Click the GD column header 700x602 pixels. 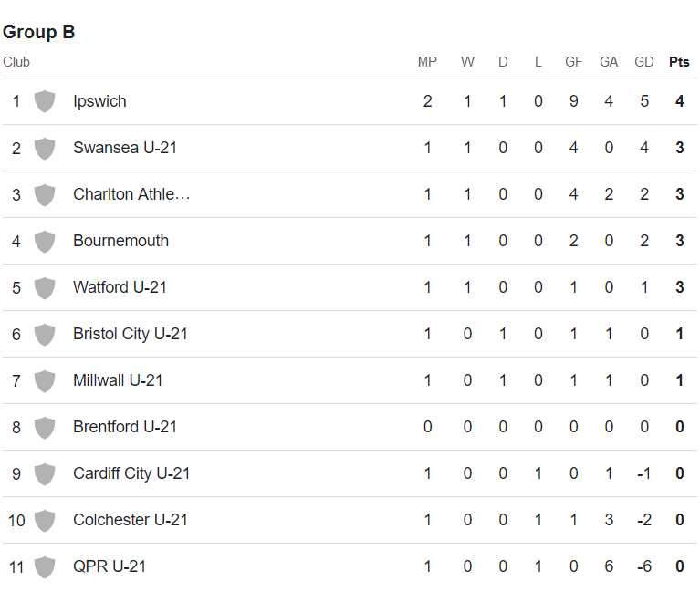pyautogui.click(x=644, y=62)
